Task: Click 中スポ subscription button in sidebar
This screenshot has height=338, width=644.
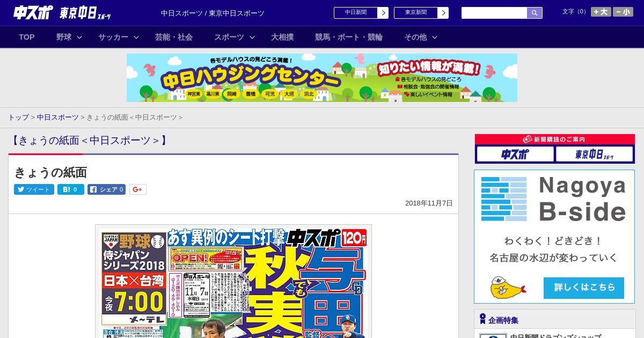Action: point(515,155)
